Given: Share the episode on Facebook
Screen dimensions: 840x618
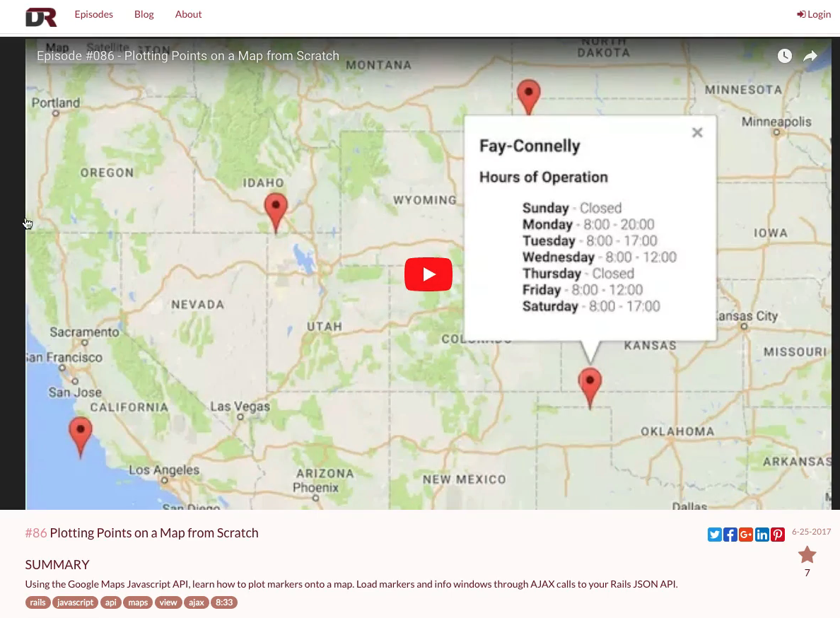Looking at the screenshot, I should pos(730,535).
